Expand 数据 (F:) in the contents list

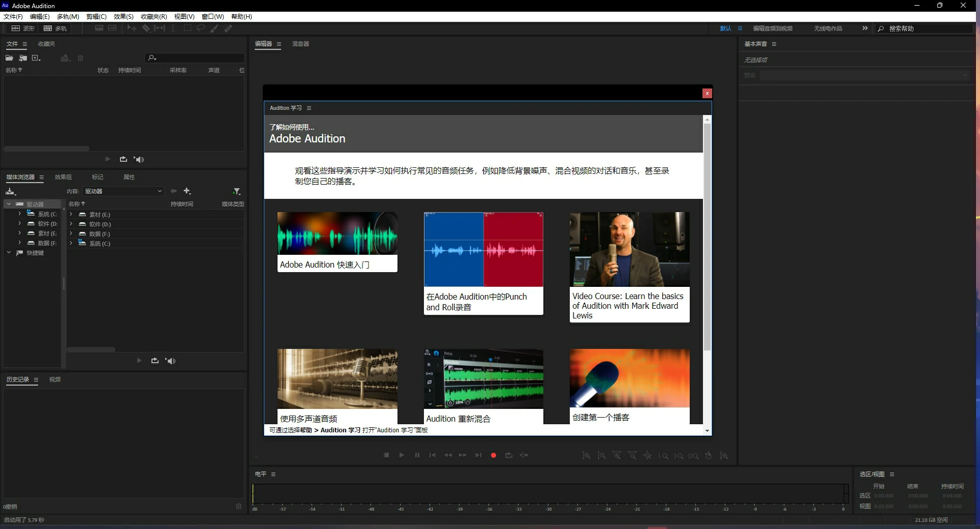[71, 233]
